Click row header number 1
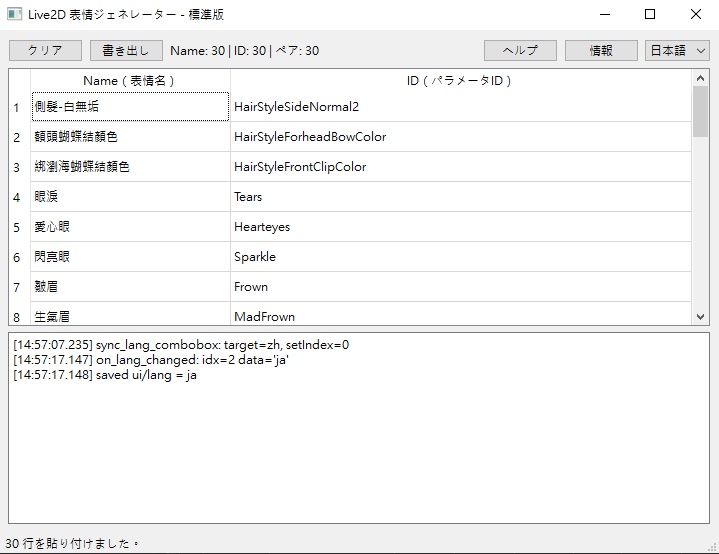The width and height of the screenshot is (719, 554). (x=19, y=107)
